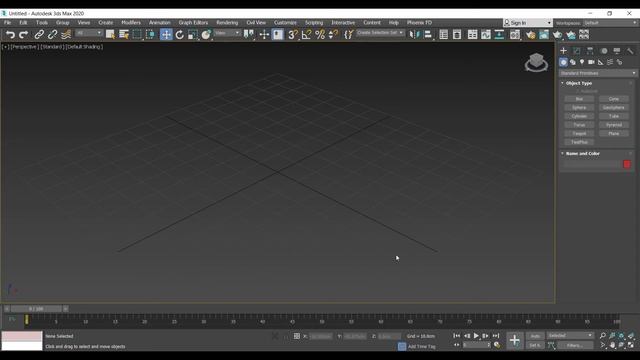Select Geometry category icon
640x360 pixels.
[563, 62]
